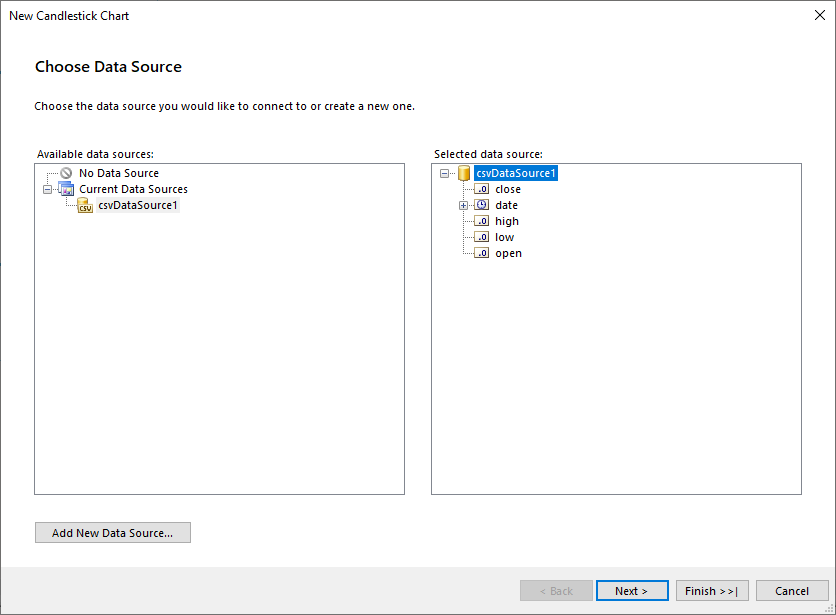Collapse the Current Data Sources branch

(x=49, y=189)
